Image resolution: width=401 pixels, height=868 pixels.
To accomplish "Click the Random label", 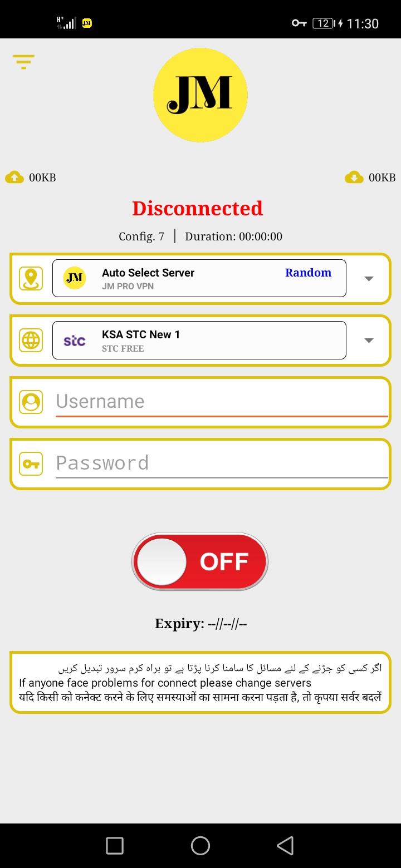I will click(x=308, y=273).
